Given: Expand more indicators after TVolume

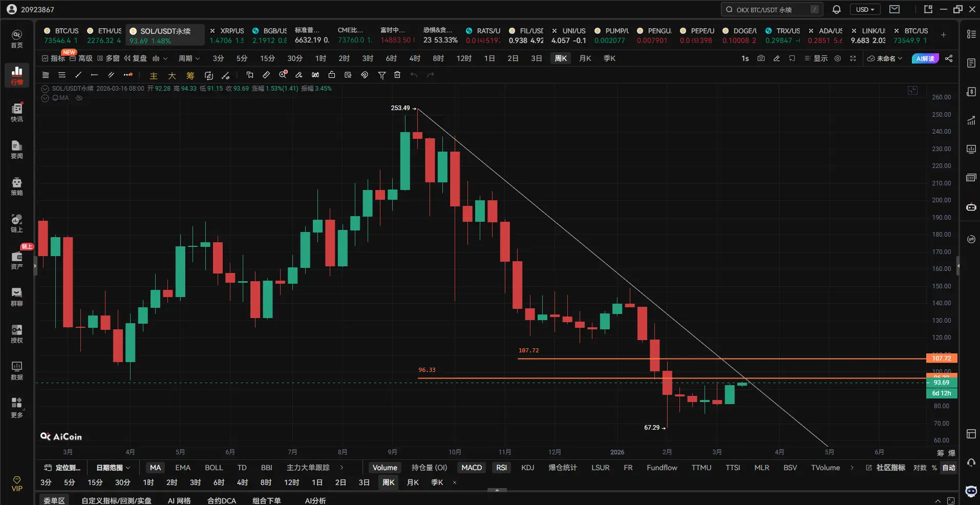Looking at the screenshot, I should pyautogui.click(x=852, y=468).
